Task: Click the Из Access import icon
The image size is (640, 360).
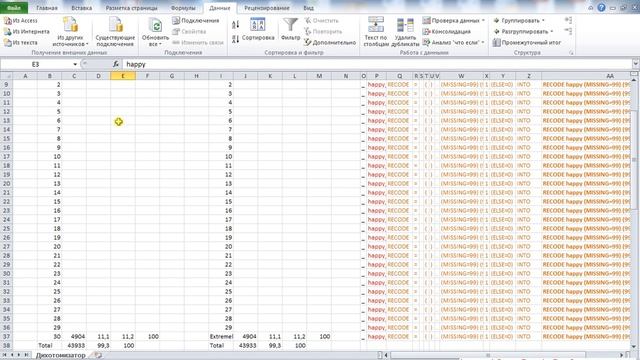Action: coord(7,21)
